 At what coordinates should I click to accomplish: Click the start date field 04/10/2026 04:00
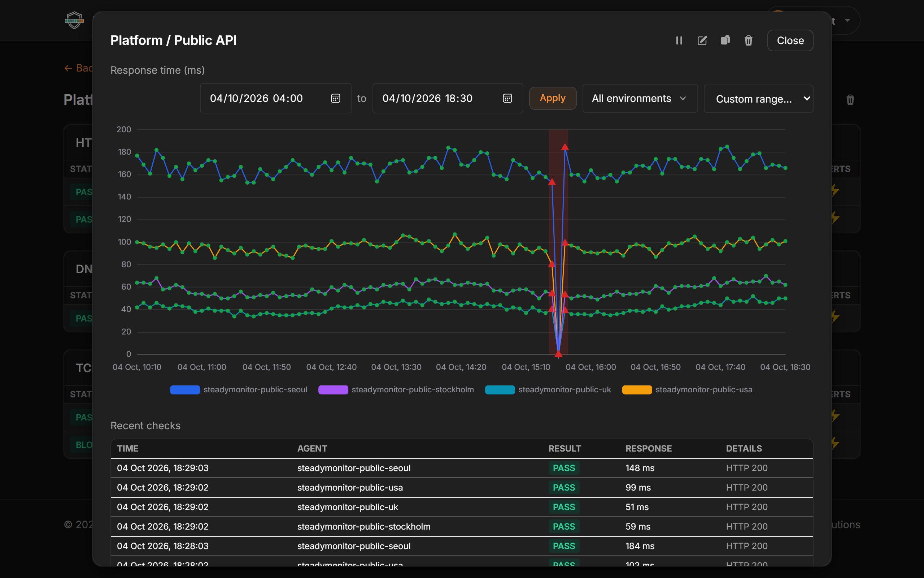[275, 98]
